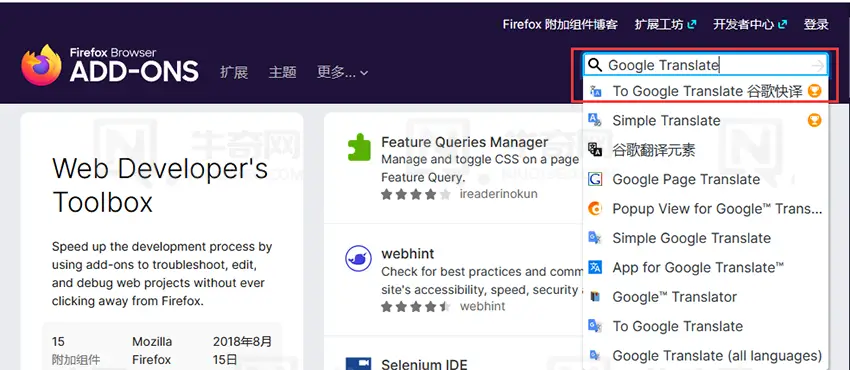The width and height of the screenshot is (850, 370).
Task: Click the Google Page Translate icon
Action: (x=595, y=179)
